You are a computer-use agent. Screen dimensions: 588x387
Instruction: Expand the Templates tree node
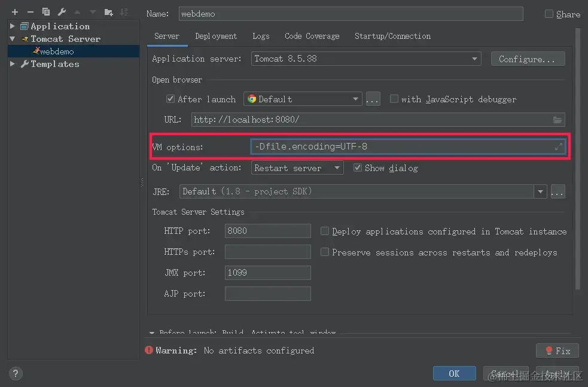click(13, 64)
